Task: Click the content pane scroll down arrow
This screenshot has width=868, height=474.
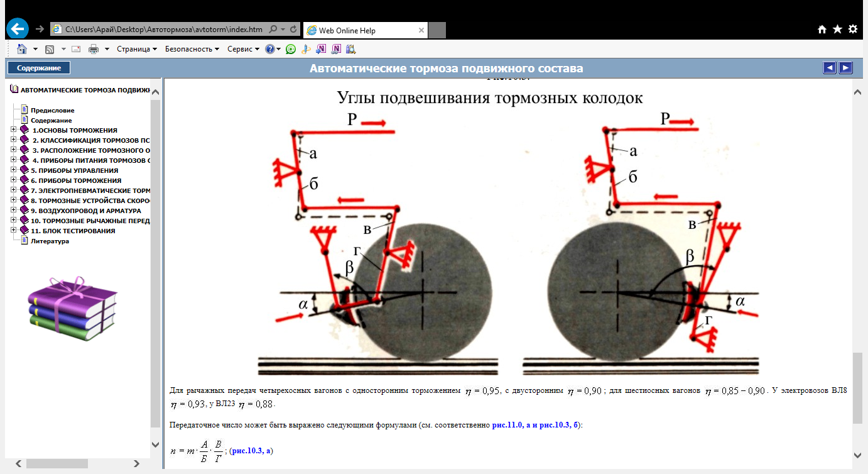Action: [857, 455]
